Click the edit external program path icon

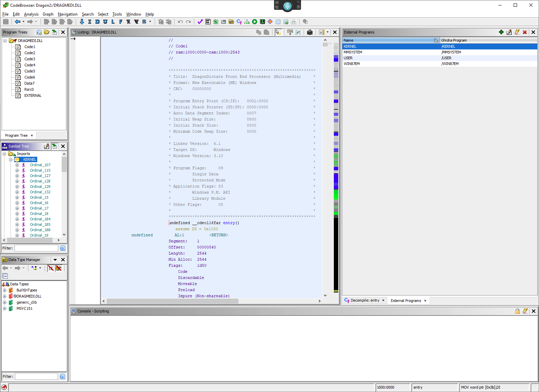click(x=509, y=32)
